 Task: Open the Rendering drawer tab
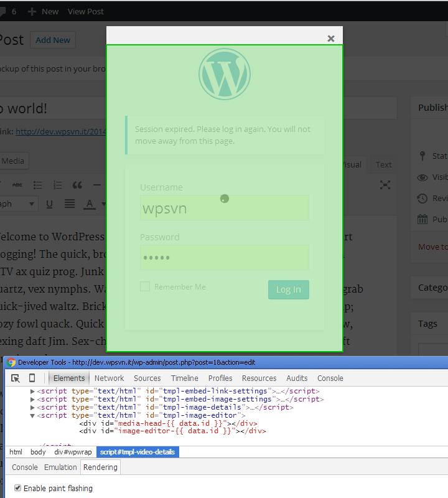coord(100,467)
